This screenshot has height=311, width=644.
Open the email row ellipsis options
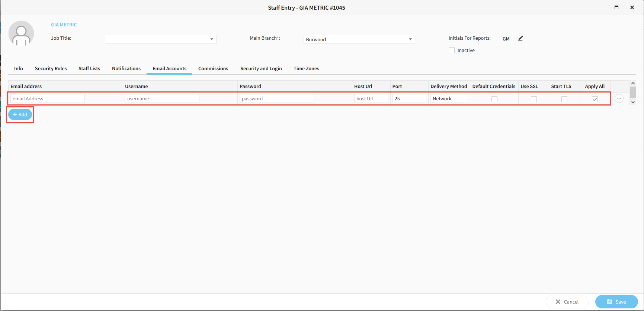[619, 98]
